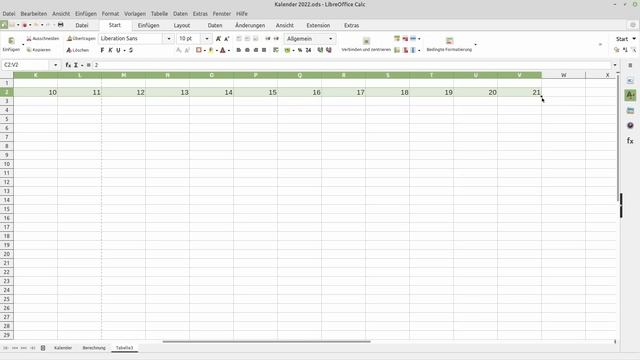Justify cell content
Screen dimensions: 640x360
(264, 50)
